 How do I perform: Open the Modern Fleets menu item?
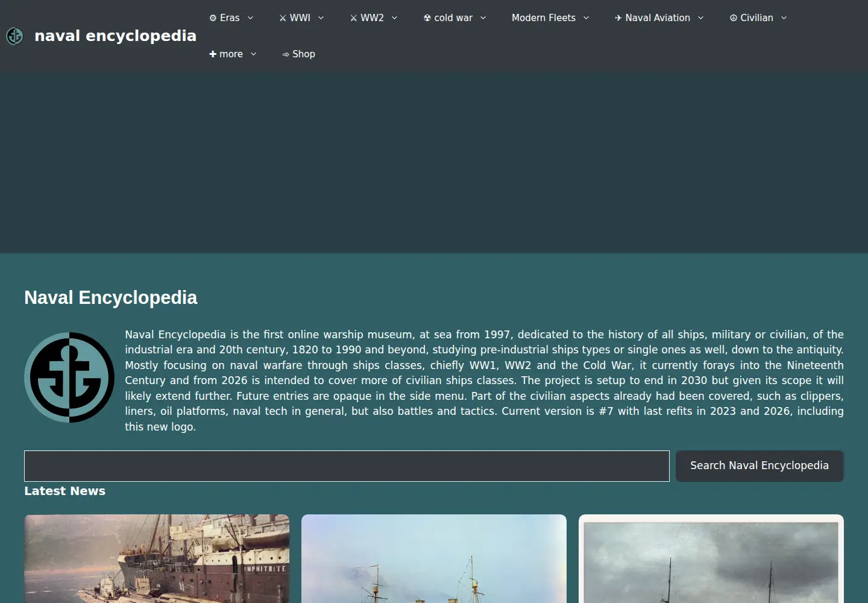544,18
